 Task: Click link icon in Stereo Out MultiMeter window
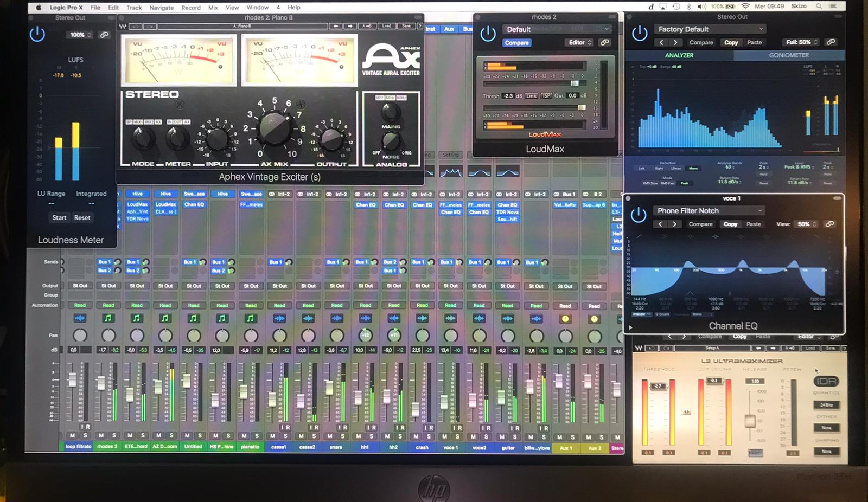tap(831, 42)
